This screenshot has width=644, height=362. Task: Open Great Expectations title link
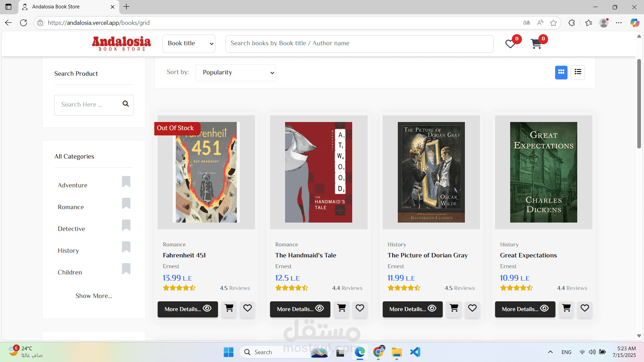click(x=528, y=255)
